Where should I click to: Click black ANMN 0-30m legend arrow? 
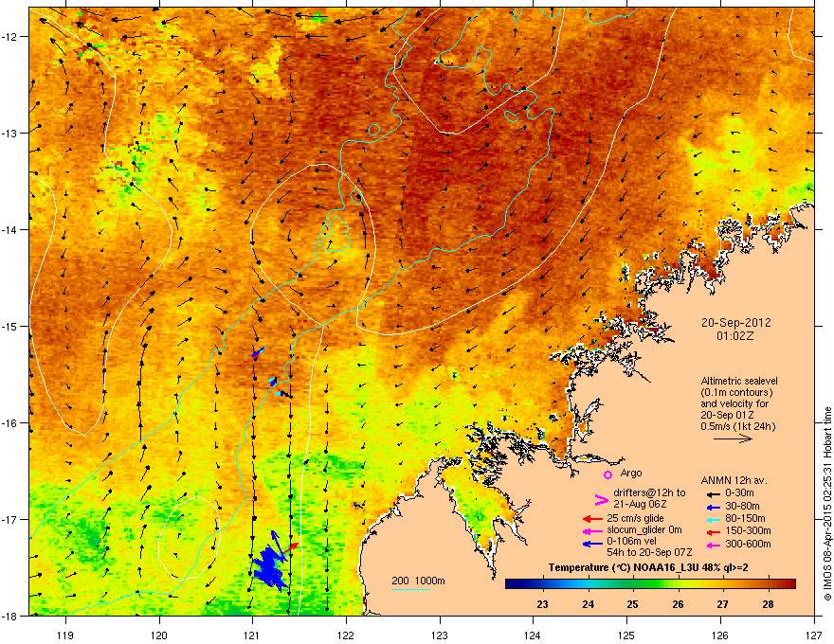[x=712, y=493]
